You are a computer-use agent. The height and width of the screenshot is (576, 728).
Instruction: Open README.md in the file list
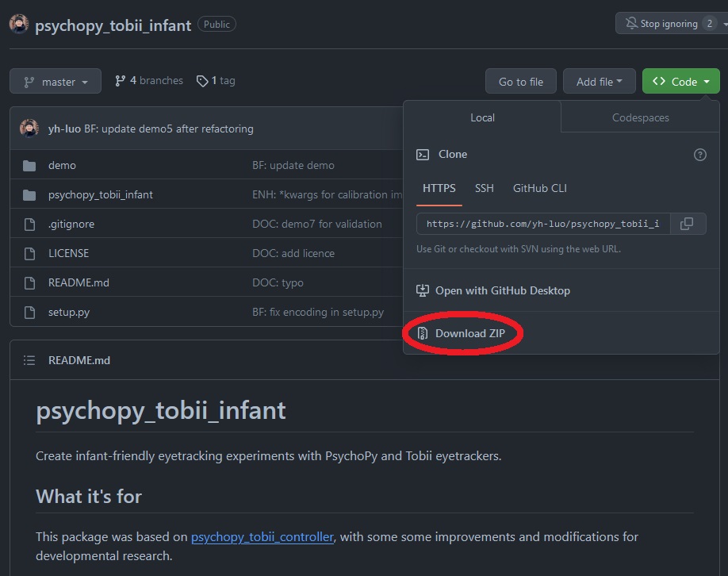[79, 282]
